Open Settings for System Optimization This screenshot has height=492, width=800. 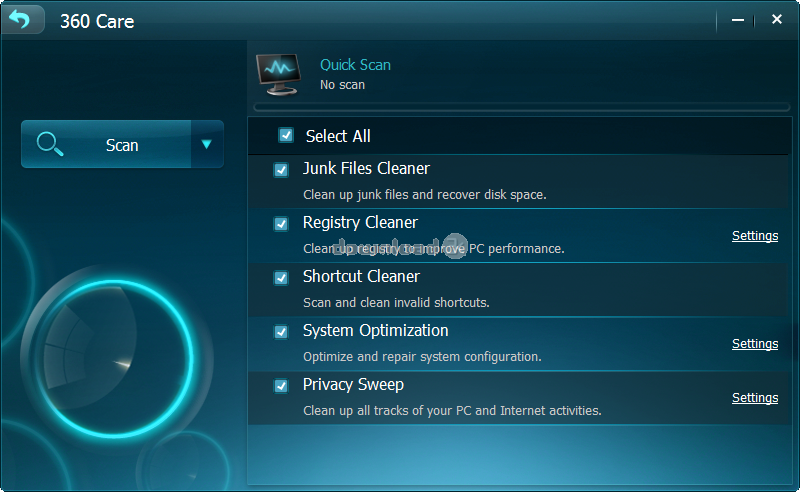pyautogui.click(x=755, y=343)
